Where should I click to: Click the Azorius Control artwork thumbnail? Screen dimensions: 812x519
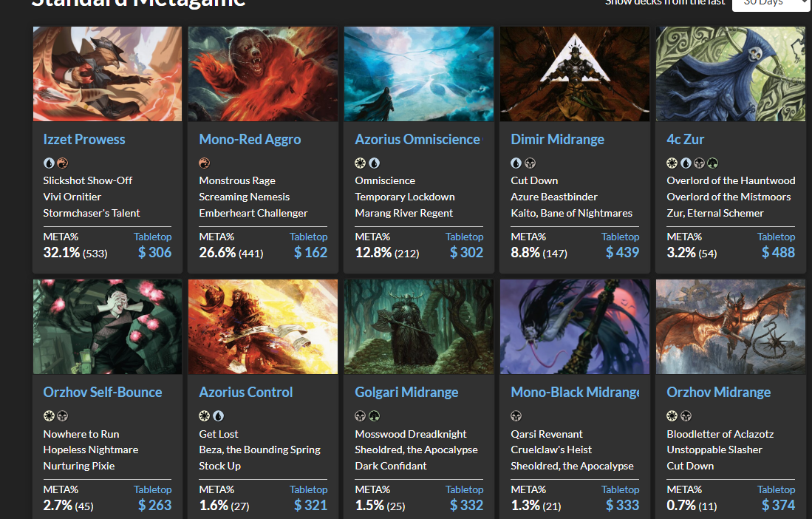pyautogui.click(x=262, y=327)
